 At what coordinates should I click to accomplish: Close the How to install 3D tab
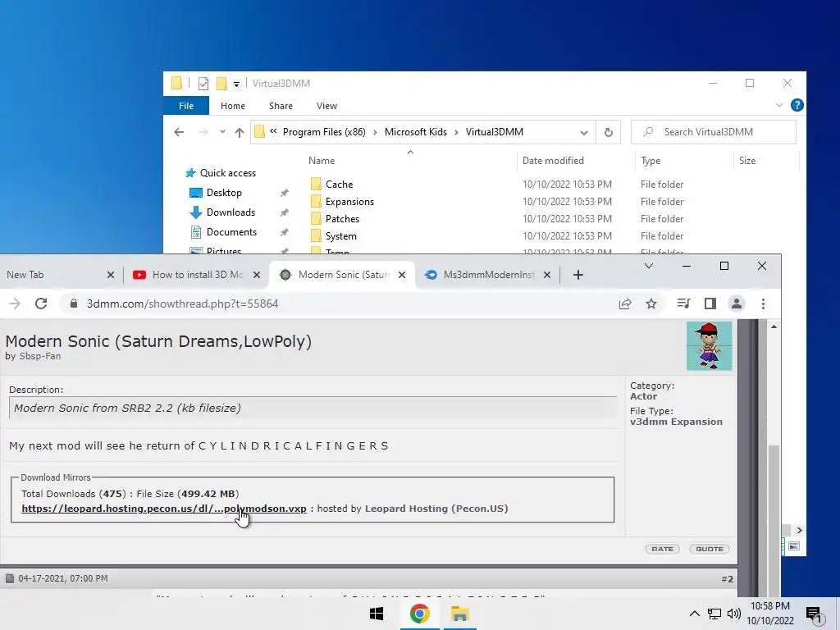257,275
